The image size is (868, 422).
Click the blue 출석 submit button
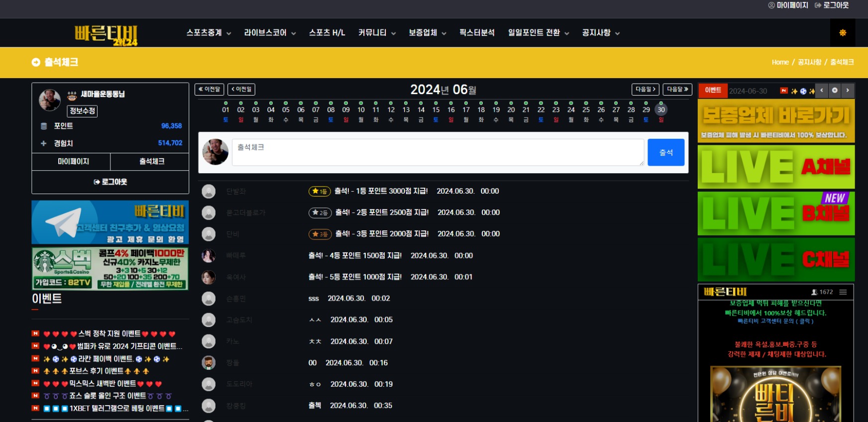click(666, 152)
